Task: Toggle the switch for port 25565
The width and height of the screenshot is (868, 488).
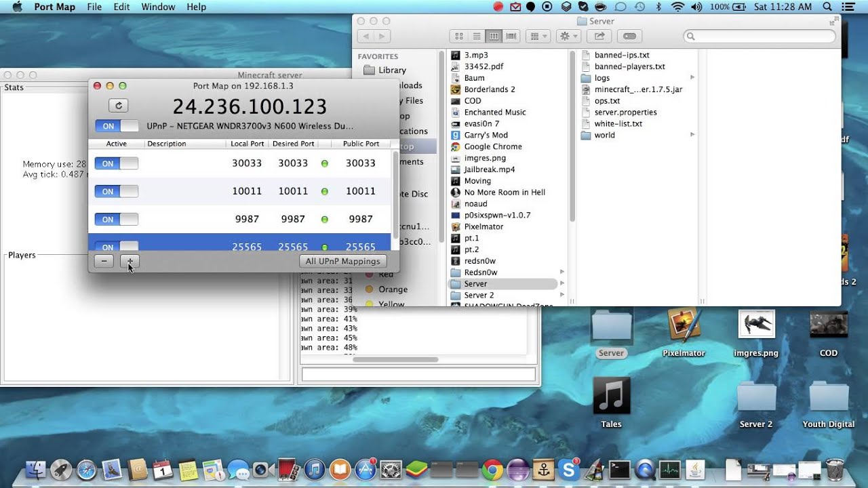Action: (x=117, y=246)
